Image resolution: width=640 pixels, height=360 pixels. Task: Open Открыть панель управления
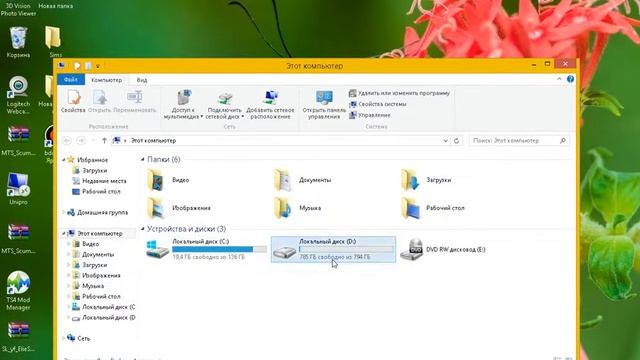(324, 104)
